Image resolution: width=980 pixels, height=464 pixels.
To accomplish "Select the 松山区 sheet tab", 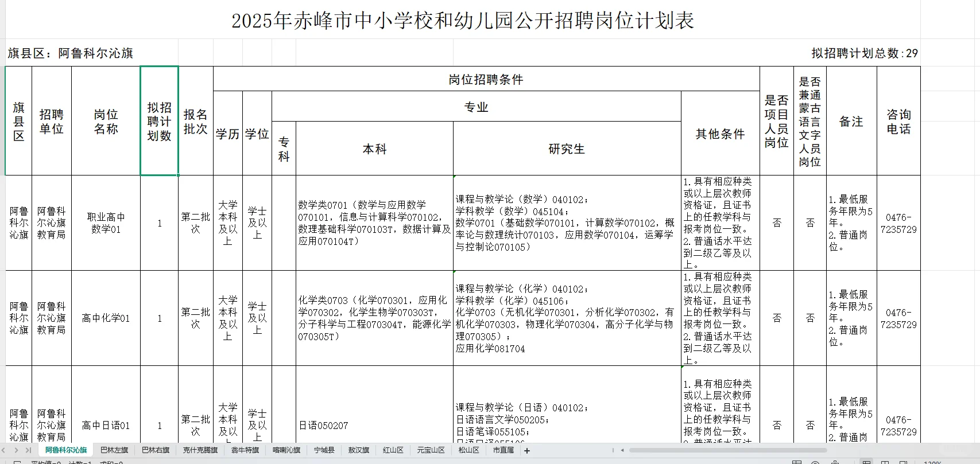I will coord(468,450).
